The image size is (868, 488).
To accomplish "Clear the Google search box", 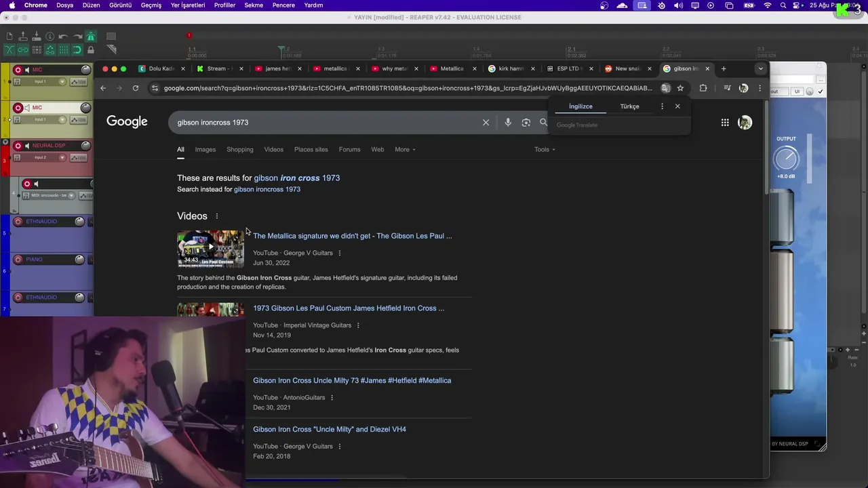I will (x=486, y=123).
